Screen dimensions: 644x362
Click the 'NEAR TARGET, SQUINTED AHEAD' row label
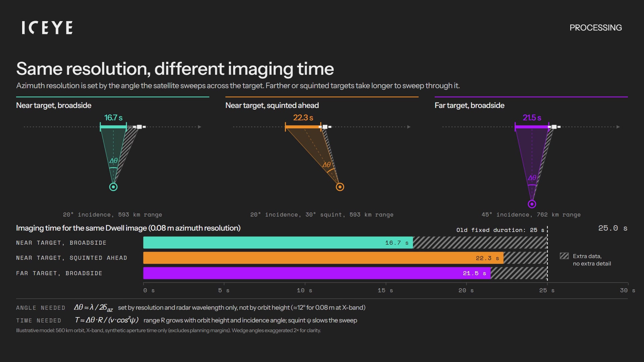coord(72,258)
